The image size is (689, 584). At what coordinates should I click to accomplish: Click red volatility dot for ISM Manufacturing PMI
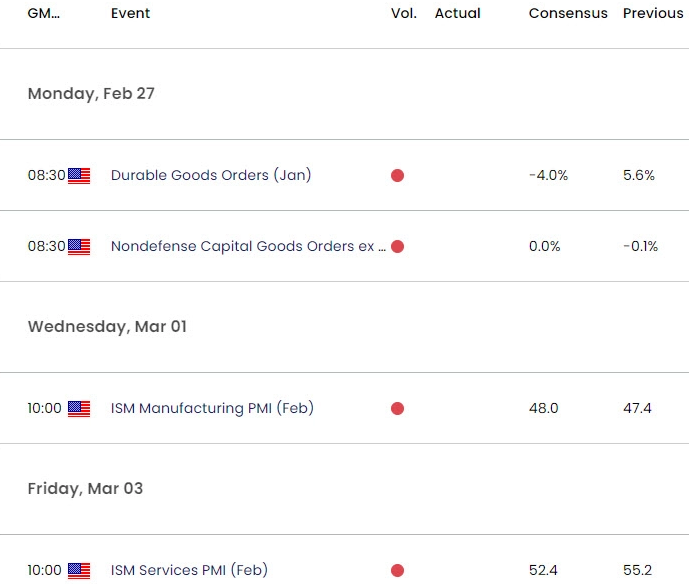pyautogui.click(x=397, y=409)
